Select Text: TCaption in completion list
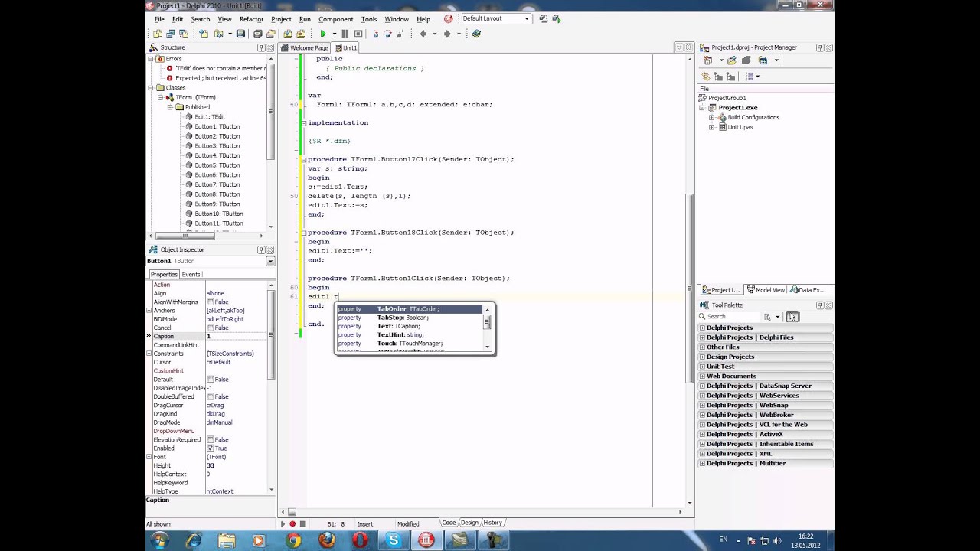The width and height of the screenshot is (980, 551). [x=398, y=326]
